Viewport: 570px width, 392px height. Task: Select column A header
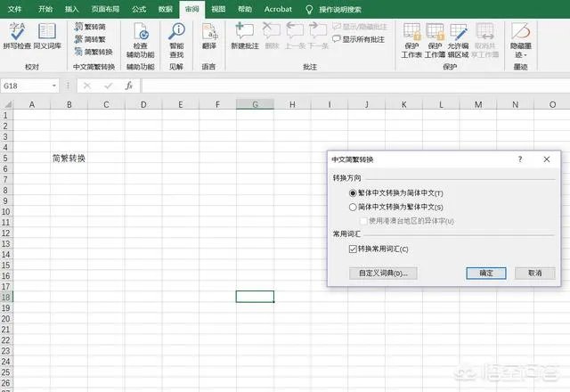[x=32, y=104]
